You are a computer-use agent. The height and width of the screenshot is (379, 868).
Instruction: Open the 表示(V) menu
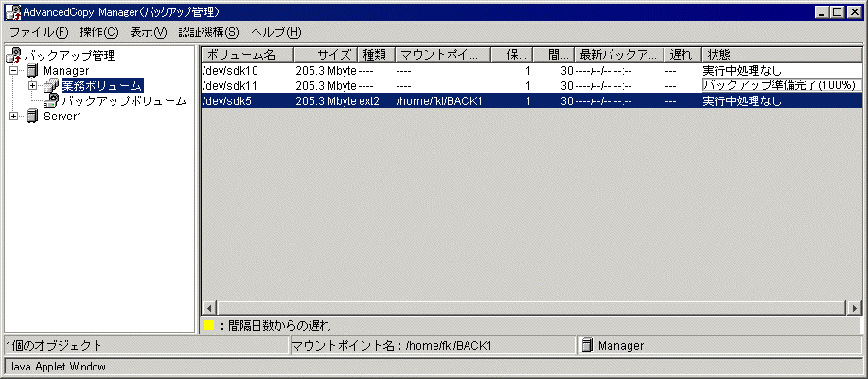[x=149, y=32]
